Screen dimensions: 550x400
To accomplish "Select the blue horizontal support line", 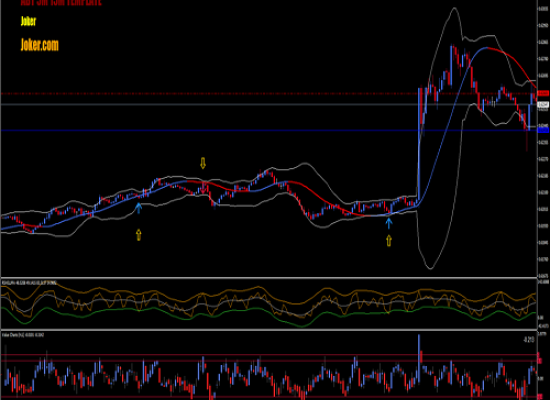I will (268, 130).
